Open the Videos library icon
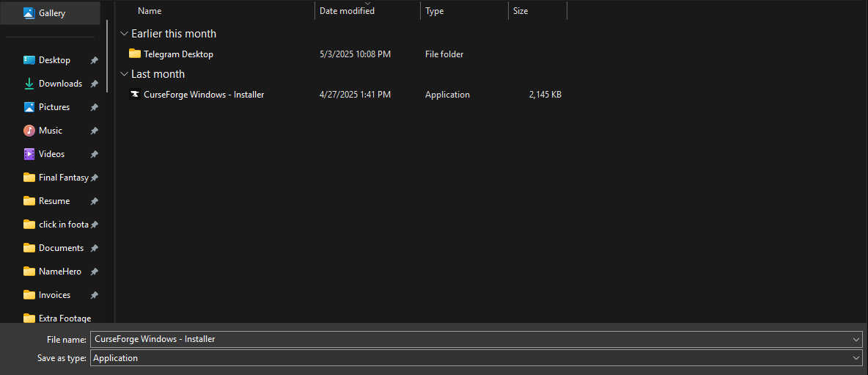Viewport: 868px width, 375px height. click(29, 154)
